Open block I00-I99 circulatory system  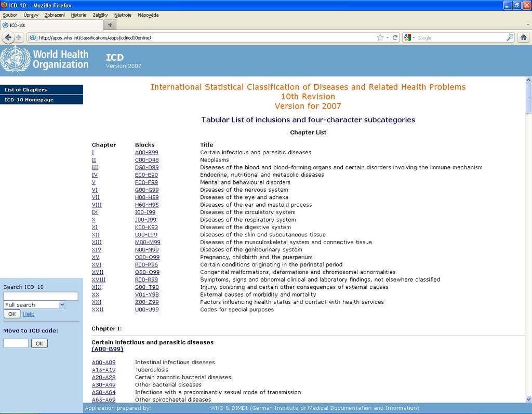tap(145, 212)
